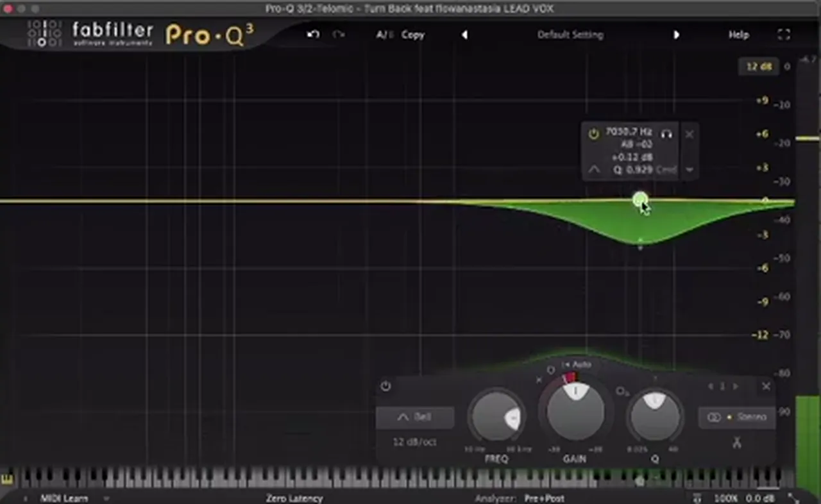This screenshot has width=821, height=504.
Task: Close the band control panel
Action: [x=766, y=386]
